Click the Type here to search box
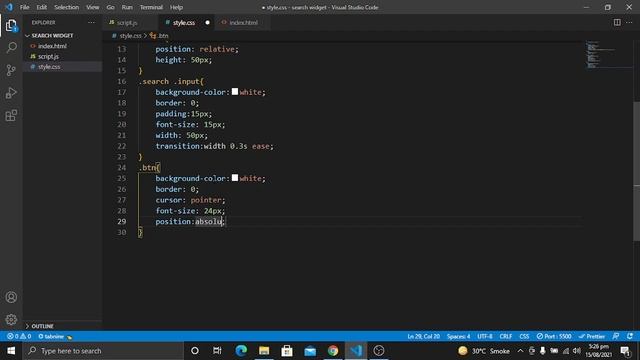This screenshot has height=360, width=640. coord(103,351)
